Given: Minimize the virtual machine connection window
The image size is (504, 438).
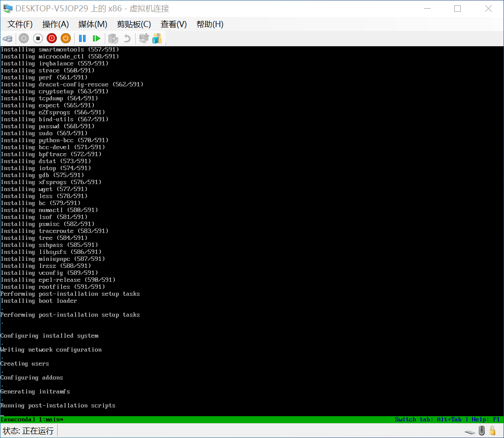Looking at the screenshot, I should click(427, 9).
